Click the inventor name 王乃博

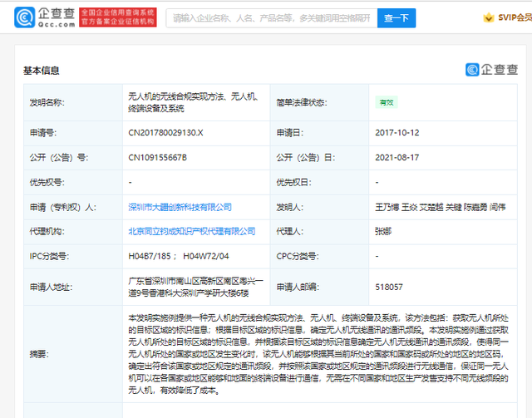pos(387,207)
